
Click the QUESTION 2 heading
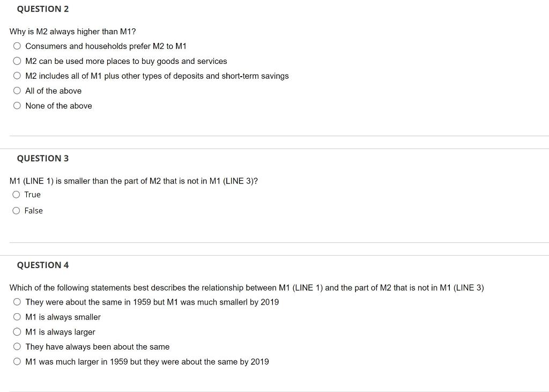(x=42, y=9)
